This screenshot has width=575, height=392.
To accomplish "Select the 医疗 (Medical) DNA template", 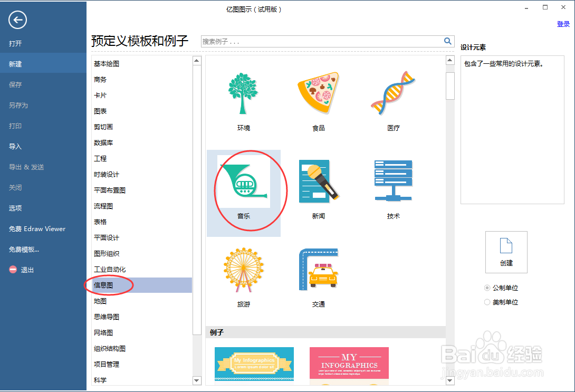I will click(393, 94).
